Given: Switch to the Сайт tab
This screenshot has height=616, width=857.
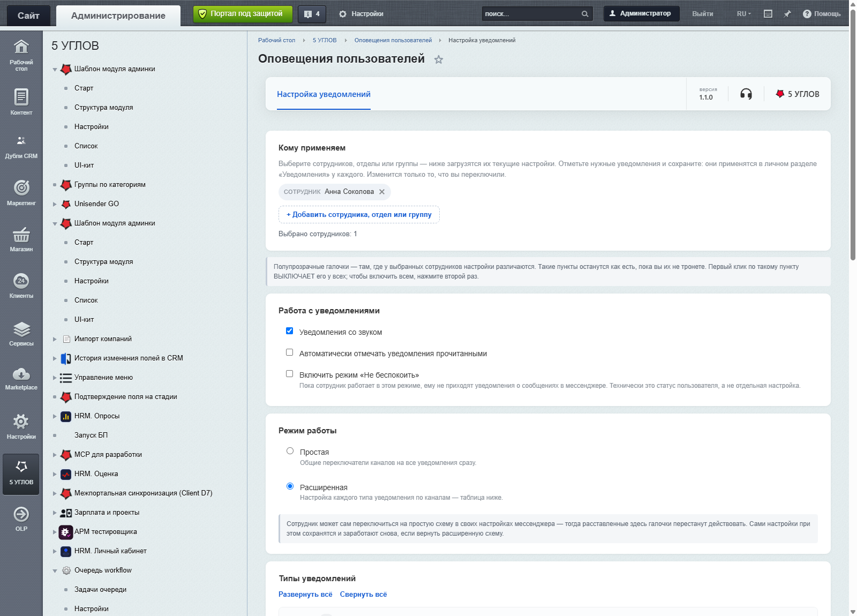Looking at the screenshot, I should [x=28, y=16].
